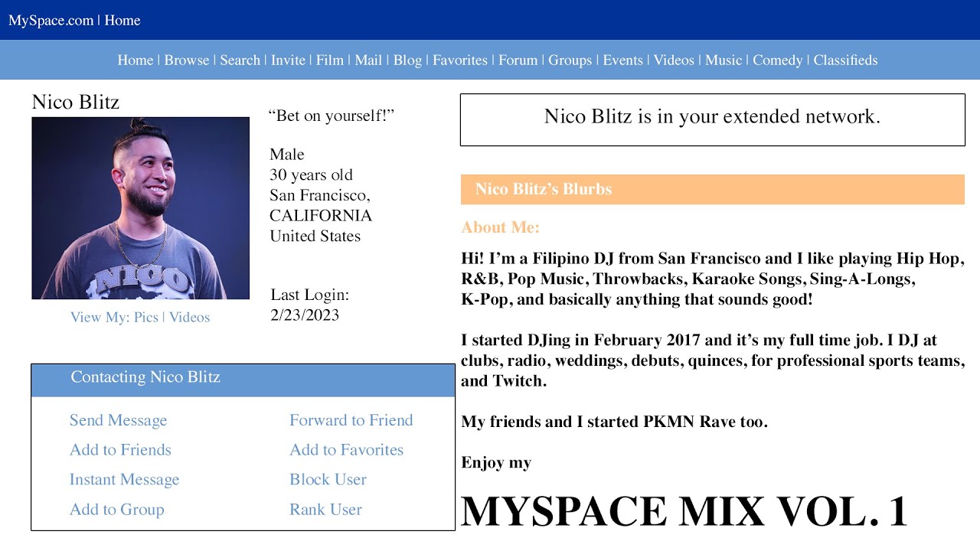Click the Contacting Nico Blitz header
This screenshot has height=551, width=980.
[243, 380]
